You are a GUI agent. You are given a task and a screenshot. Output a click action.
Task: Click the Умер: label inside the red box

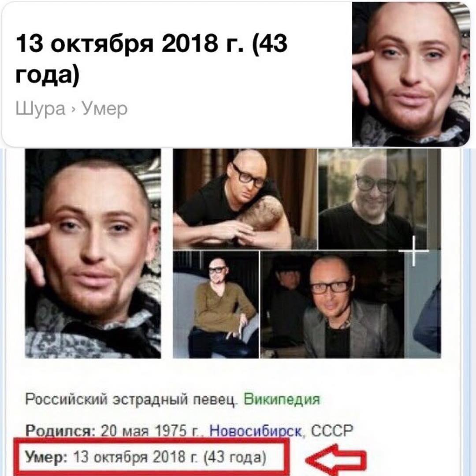tap(46, 457)
